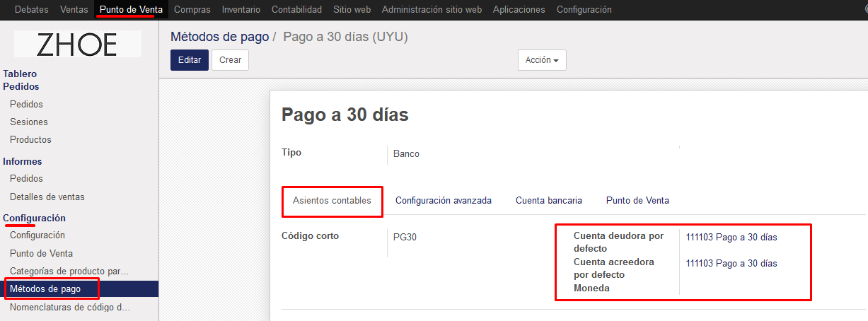Open Productos in the sidebar
Viewport: 868px width, 321px height.
click(30, 139)
